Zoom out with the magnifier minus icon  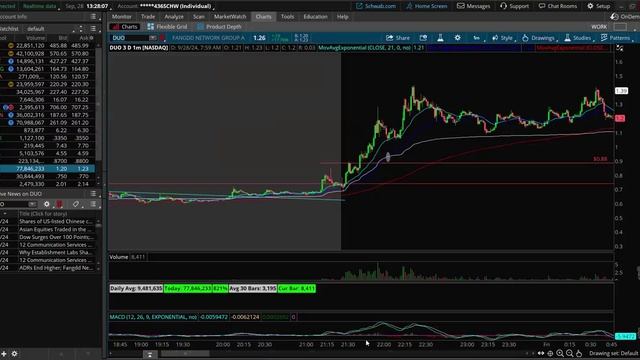coord(569,353)
